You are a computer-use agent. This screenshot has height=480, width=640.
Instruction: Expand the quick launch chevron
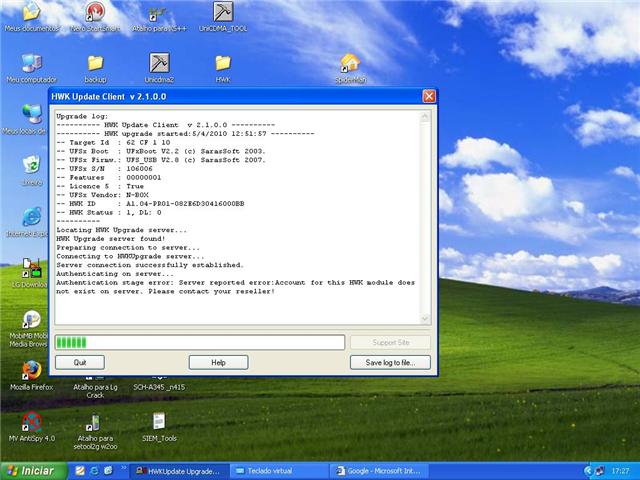122,468
